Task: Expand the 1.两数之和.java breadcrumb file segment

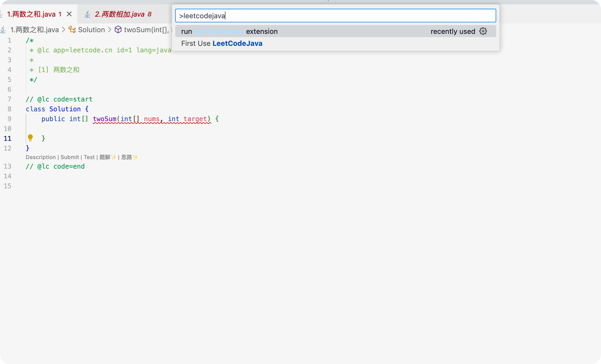Action: pyautogui.click(x=34, y=29)
